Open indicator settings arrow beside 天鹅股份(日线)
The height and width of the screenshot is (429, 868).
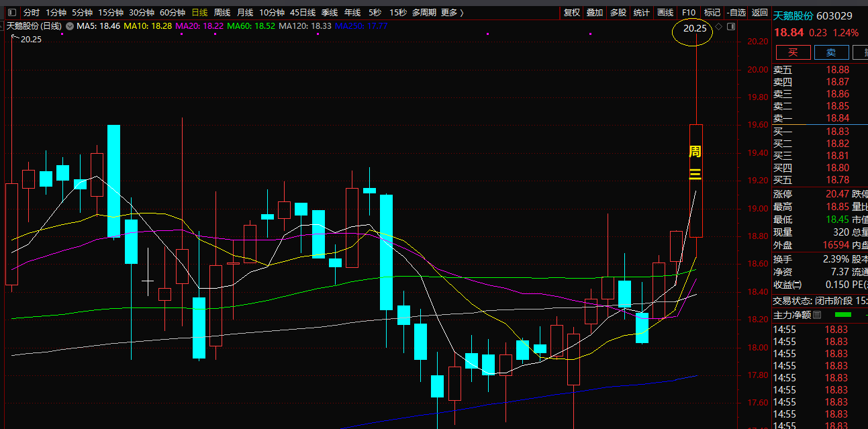[69, 26]
